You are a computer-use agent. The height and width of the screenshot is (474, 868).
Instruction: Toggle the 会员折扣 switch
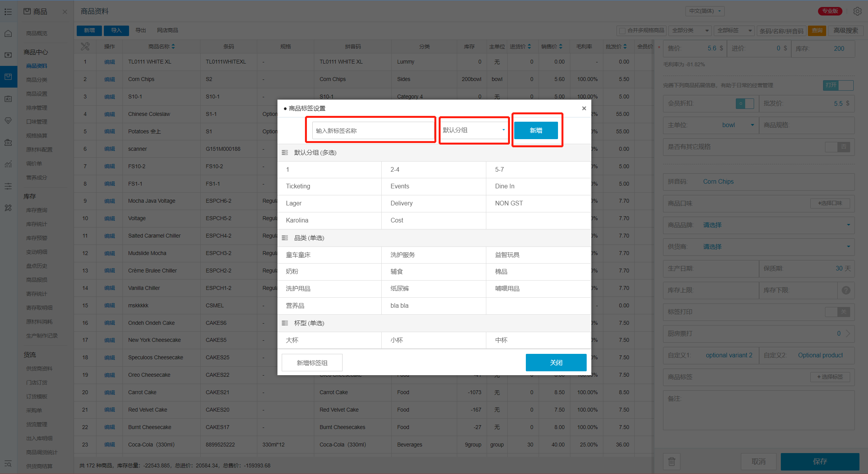(x=744, y=103)
